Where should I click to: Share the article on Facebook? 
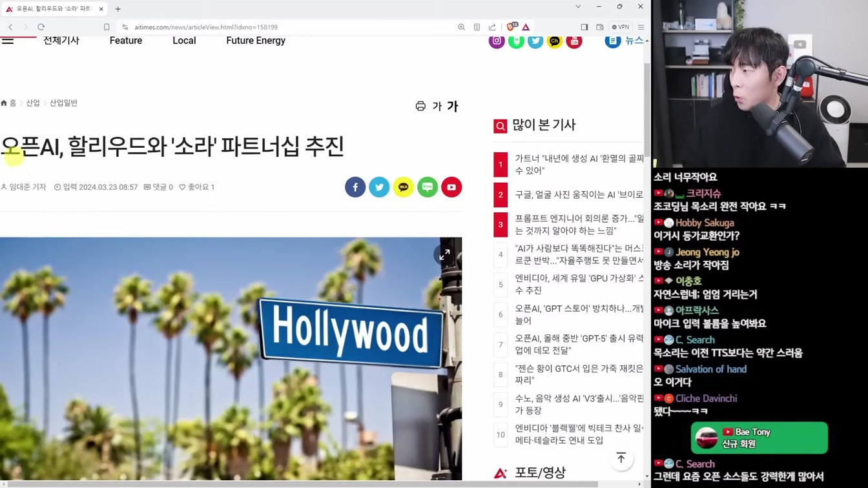pyautogui.click(x=355, y=187)
